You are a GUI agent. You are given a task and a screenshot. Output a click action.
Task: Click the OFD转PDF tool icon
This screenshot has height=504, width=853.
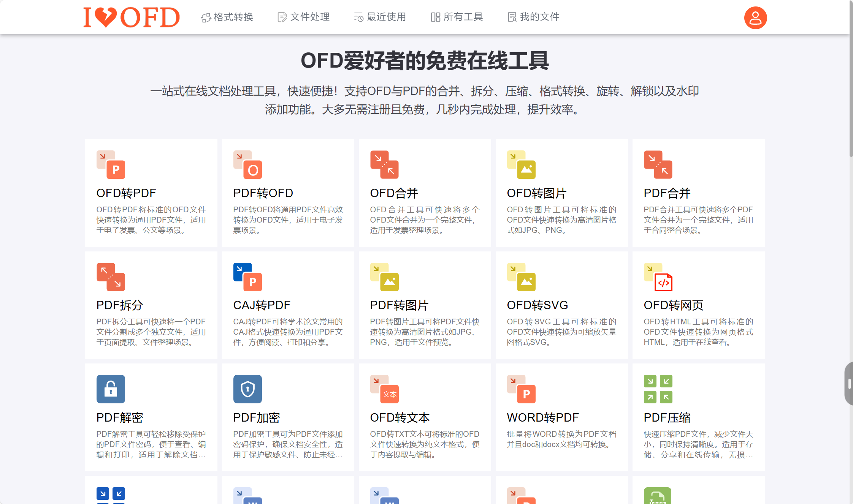(111, 164)
